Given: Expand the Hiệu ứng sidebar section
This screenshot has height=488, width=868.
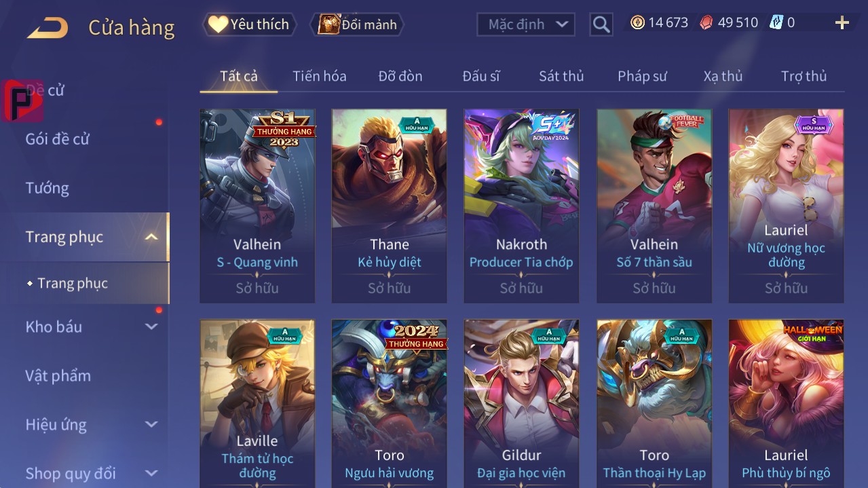Looking at the screenshot, I should [x=151, y=425].
